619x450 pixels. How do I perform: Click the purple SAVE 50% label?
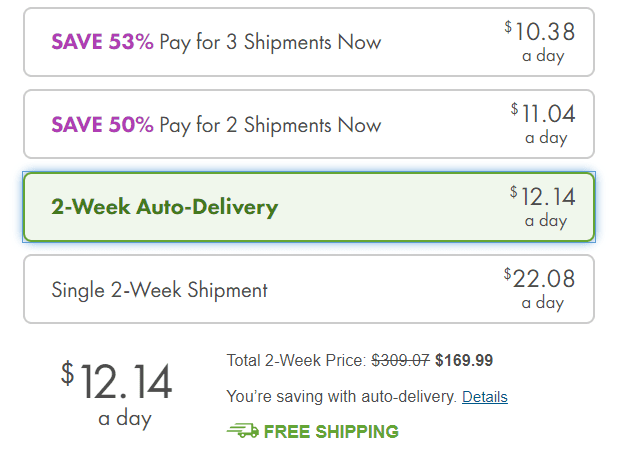(x=102, y=124)
